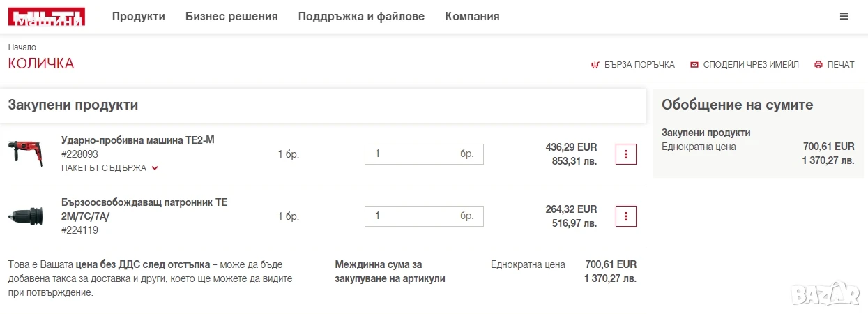Screen dimensions: 868x314
Task: Click the quick-release chuck product image
Action: pos(26,216)
